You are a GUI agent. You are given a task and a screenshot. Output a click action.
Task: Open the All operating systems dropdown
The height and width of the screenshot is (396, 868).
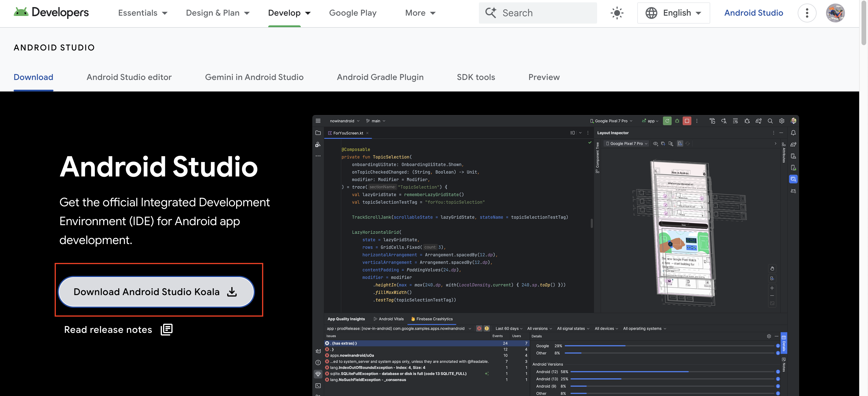(644, 328)
